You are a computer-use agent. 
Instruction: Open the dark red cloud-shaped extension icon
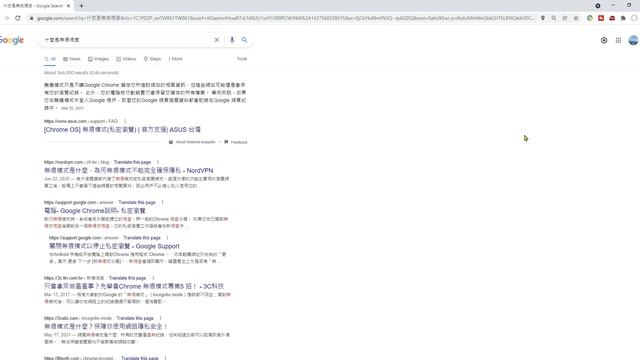(612, 18)
